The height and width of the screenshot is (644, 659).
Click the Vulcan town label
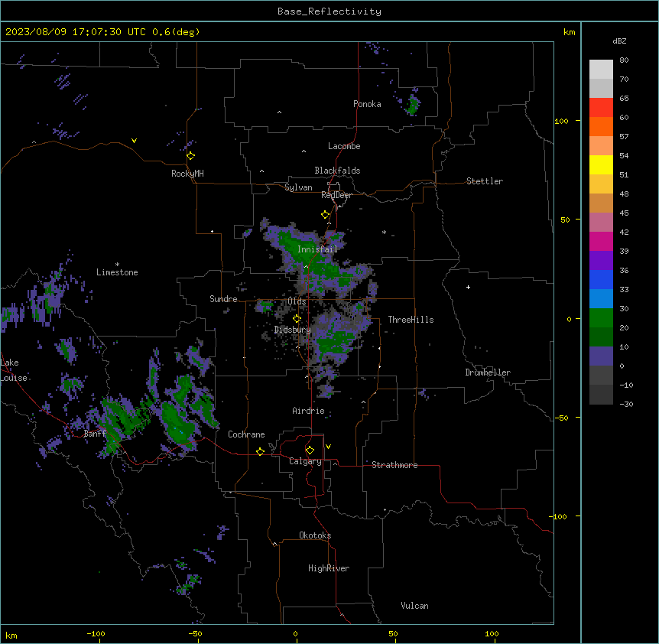pos(415,606)
